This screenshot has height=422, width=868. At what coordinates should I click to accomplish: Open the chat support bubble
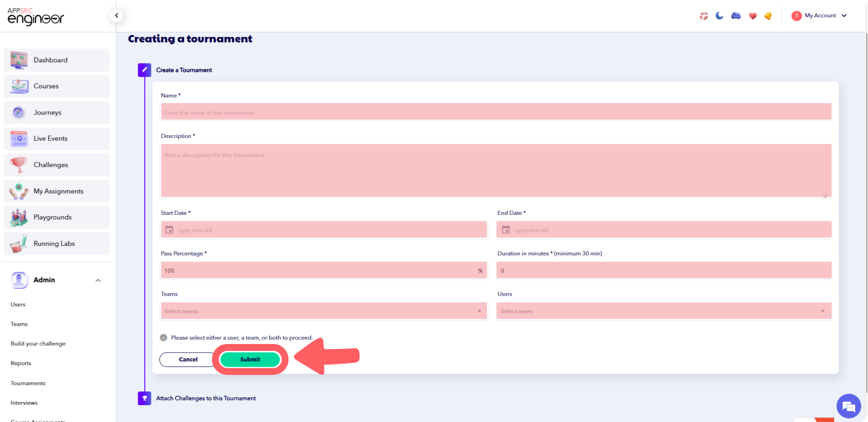(x=848, y=406)
